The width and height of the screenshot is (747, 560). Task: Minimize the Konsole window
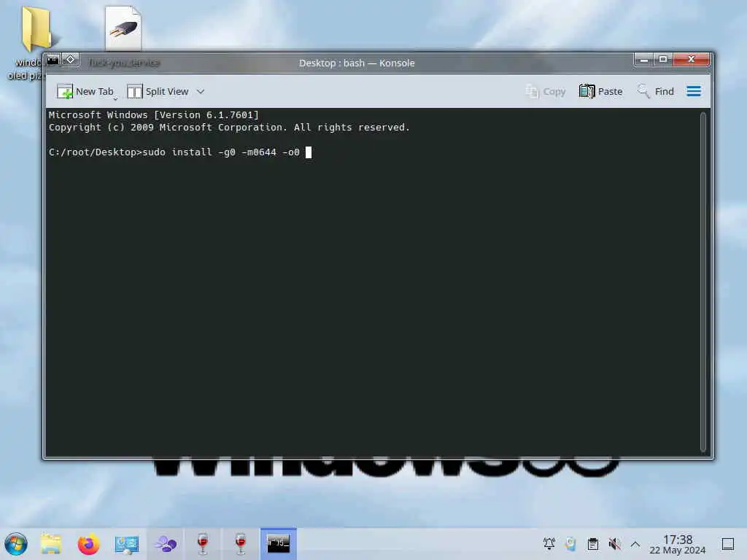click(643, 60)
